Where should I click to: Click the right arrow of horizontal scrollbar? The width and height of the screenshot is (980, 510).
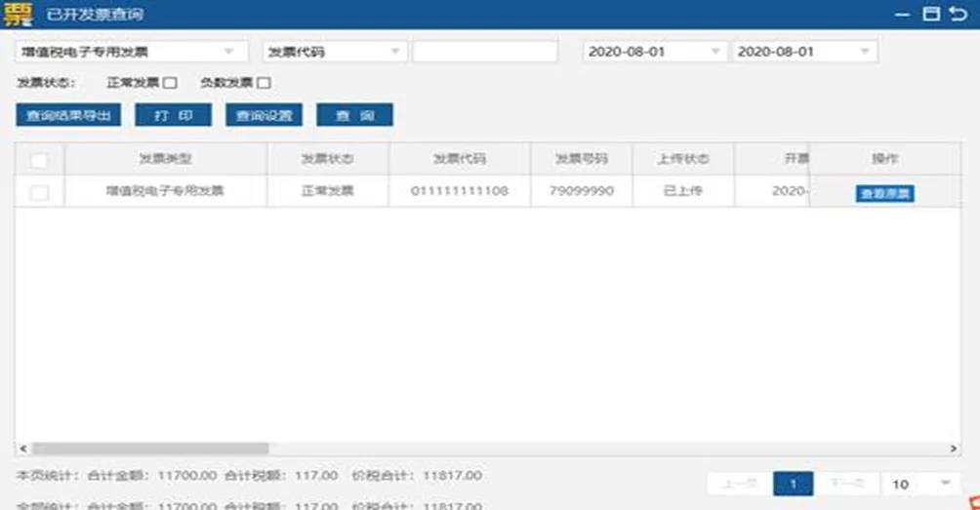[x=955, y=449]
